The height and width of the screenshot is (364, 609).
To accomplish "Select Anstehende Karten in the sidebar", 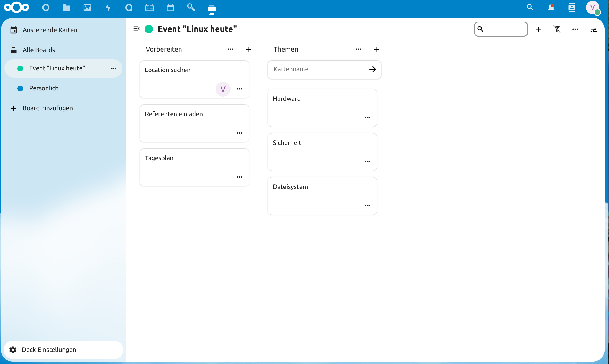I will click(50, 30).
